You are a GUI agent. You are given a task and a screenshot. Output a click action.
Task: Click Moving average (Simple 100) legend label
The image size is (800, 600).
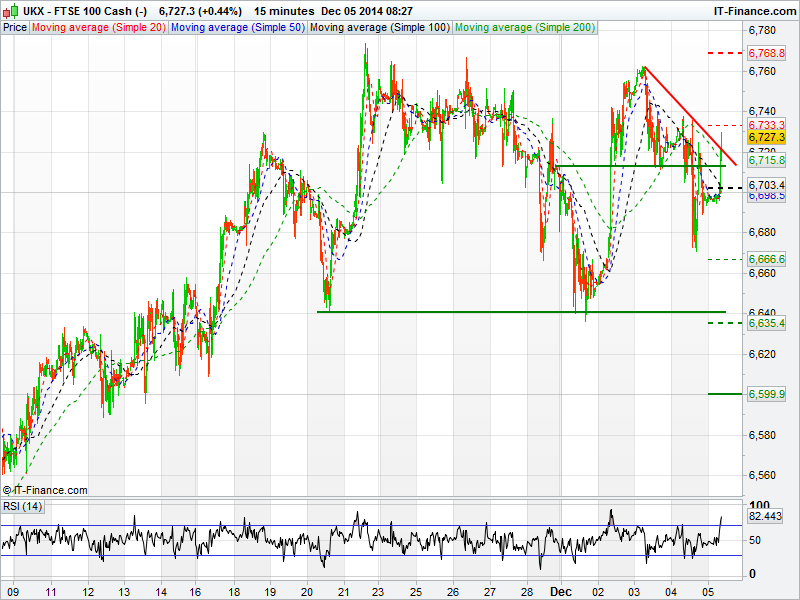point(378,28)
